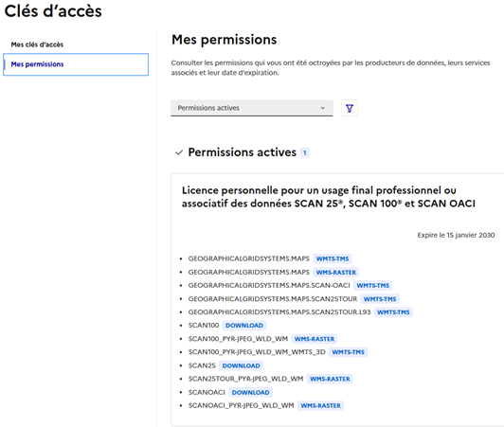Click the Mes permissions page heading
504x427 pixels.
224,40
